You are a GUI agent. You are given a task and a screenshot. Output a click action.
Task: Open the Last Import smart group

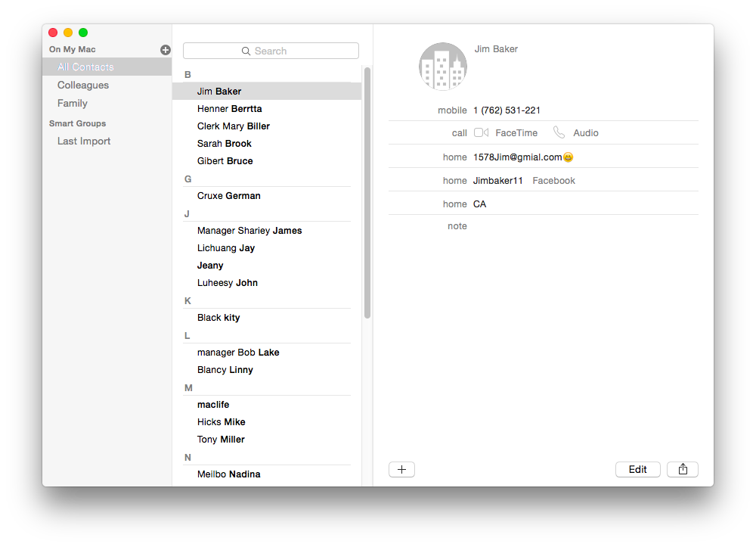click(x=84, y=141)
